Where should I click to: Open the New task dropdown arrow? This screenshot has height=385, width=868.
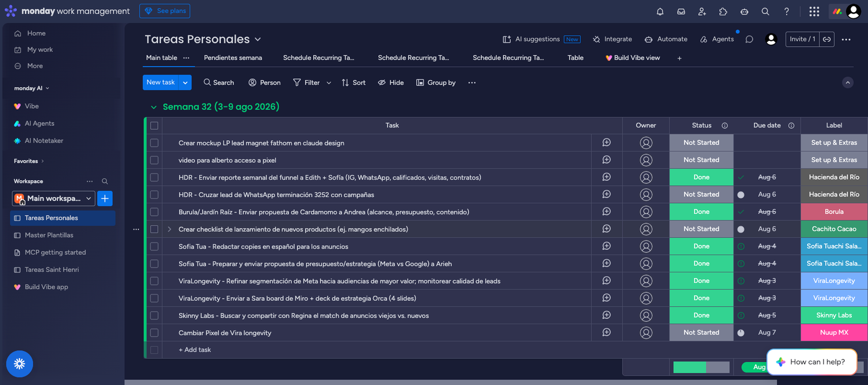(186, 83)
